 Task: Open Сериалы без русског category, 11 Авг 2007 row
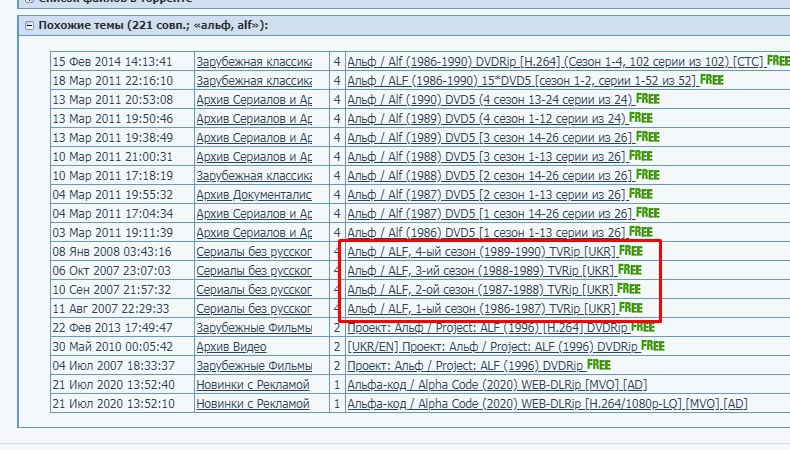pos(254,308)
